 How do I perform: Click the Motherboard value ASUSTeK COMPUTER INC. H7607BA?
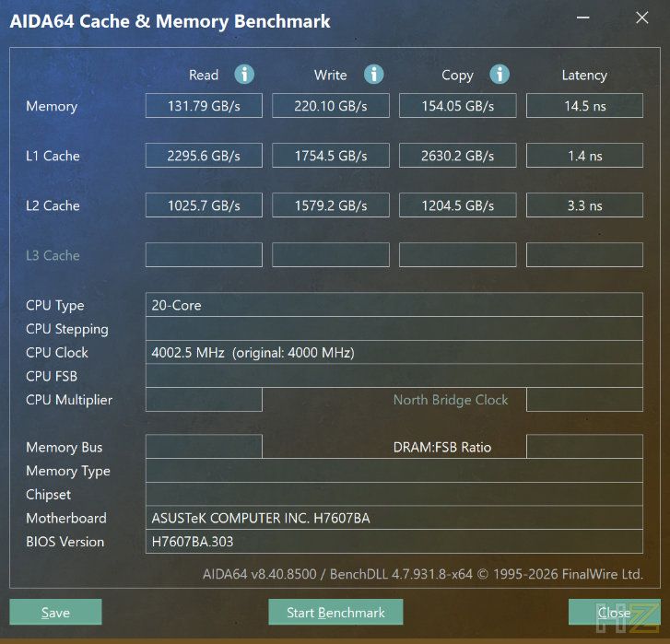click(394, 518)
